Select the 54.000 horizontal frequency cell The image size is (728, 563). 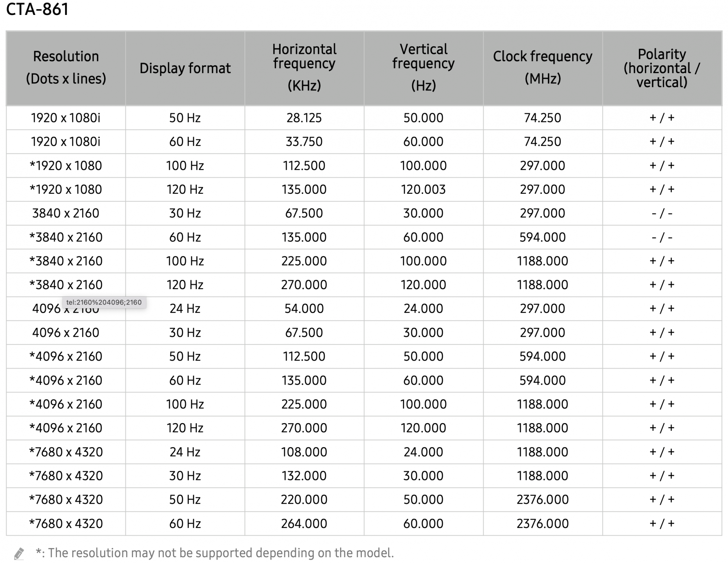304,309
